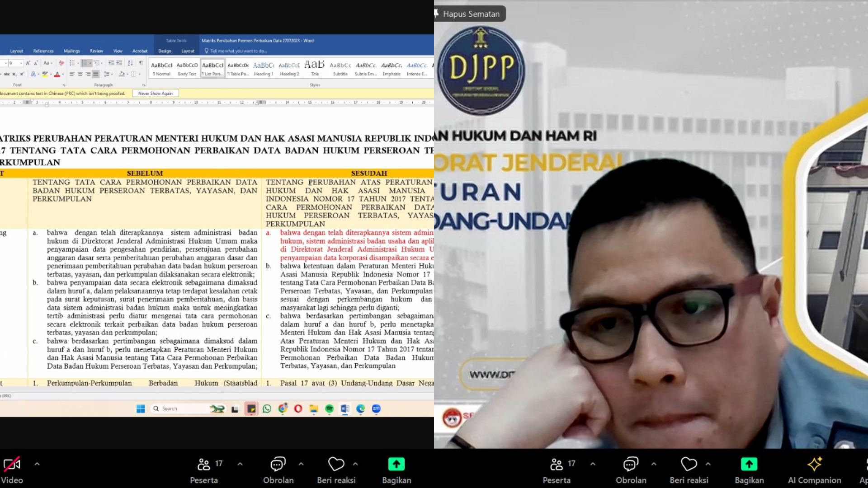Apply the Emphasis style
Screen dimensions: 868x488
(392, 69)
